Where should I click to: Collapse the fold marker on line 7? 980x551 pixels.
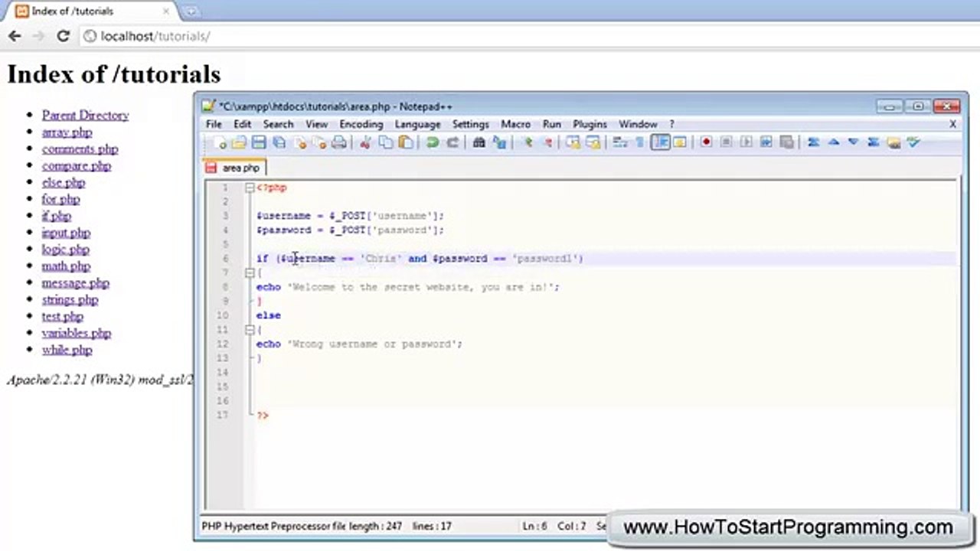point(250,272)
